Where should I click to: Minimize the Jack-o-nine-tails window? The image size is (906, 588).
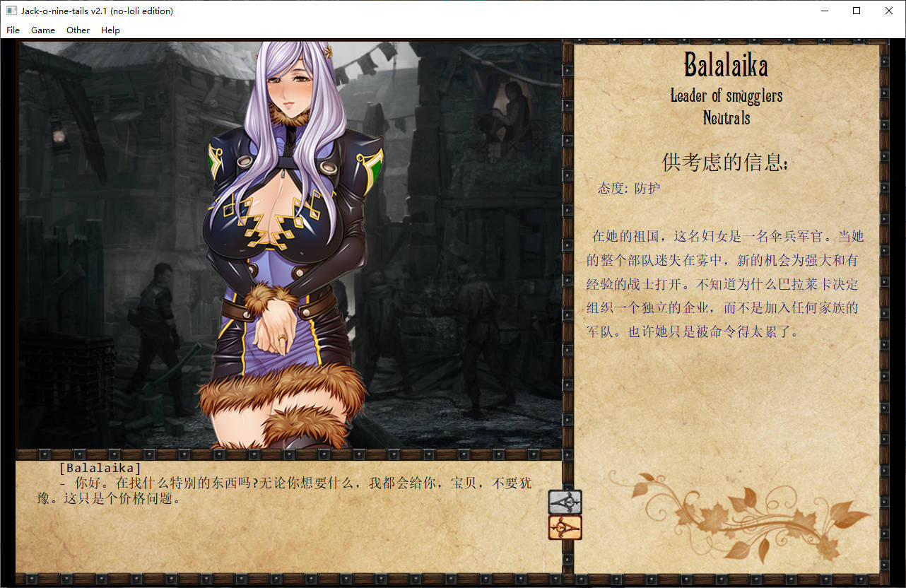tap(824, 11)
